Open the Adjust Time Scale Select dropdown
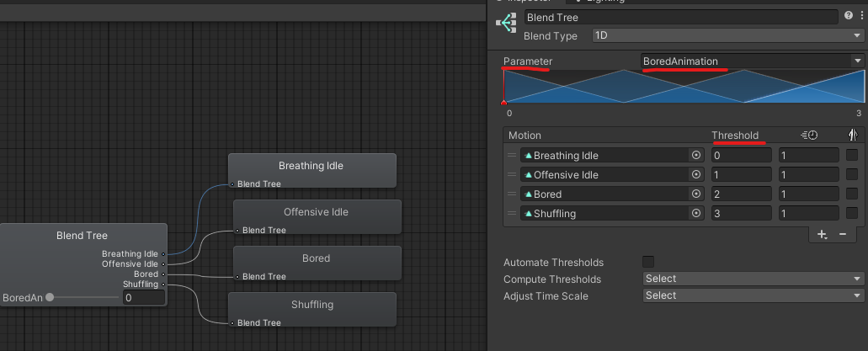 coord(754,295)
